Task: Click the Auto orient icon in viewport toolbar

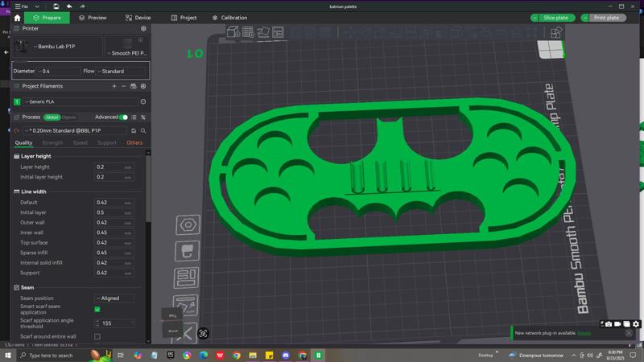Action: click(263, 32)
